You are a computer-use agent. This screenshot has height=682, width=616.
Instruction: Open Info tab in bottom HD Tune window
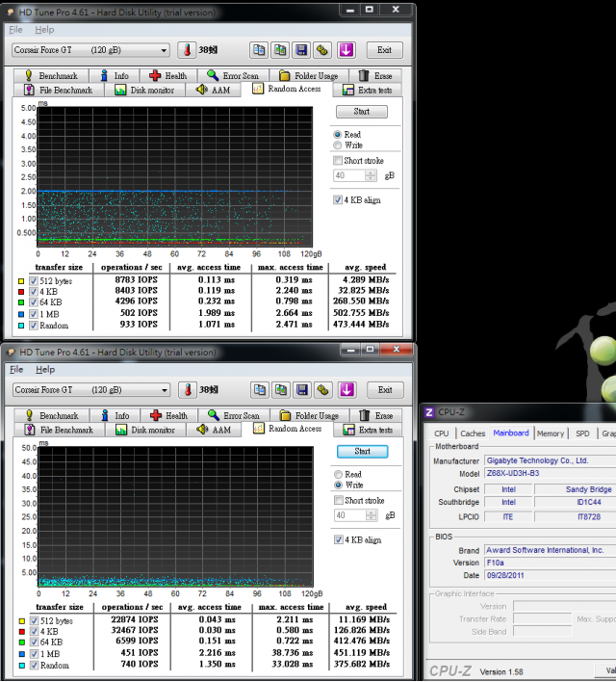115,415
